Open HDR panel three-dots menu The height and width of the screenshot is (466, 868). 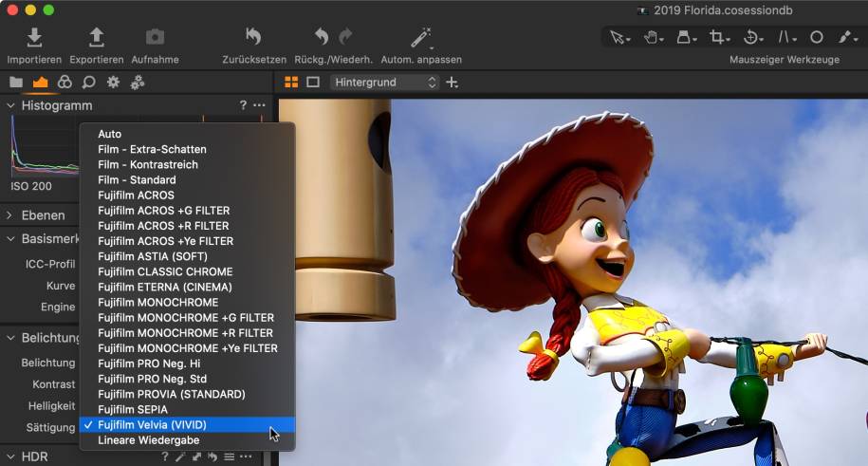246,457
